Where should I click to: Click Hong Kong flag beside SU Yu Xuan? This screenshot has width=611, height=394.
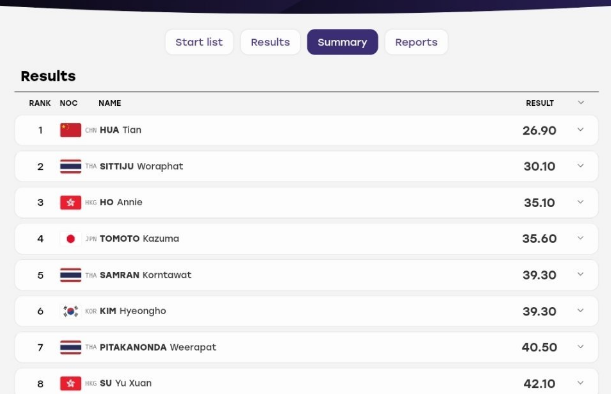(71, 383)
